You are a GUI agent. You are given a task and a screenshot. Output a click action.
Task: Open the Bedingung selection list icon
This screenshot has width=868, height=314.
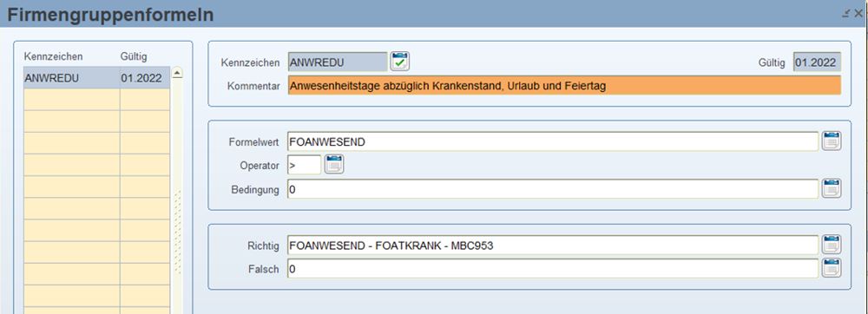(x=832, y=188)
